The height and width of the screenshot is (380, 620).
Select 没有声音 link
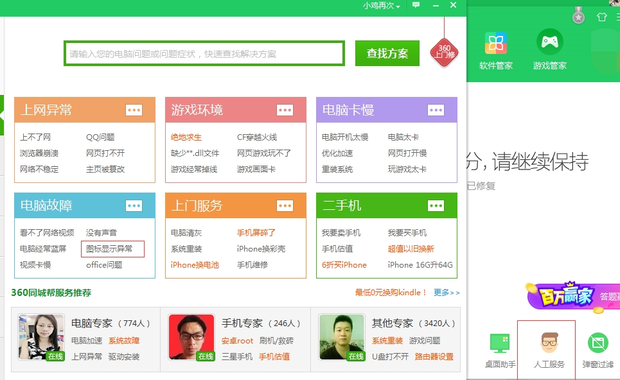pos(101,233)
